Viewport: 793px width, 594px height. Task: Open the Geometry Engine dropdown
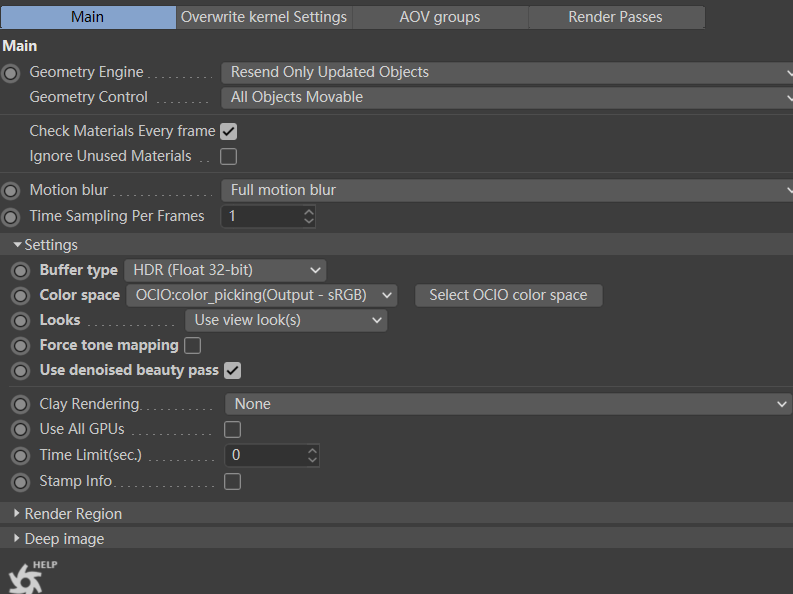click(505, 73)
